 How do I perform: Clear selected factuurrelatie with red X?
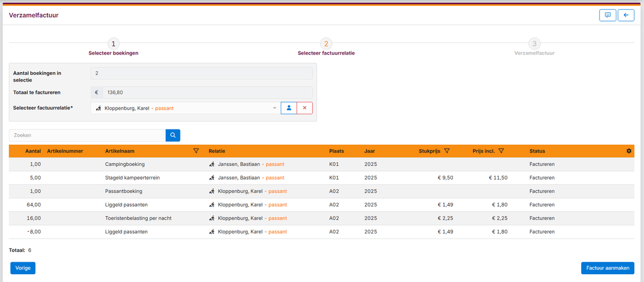[305, 108]
